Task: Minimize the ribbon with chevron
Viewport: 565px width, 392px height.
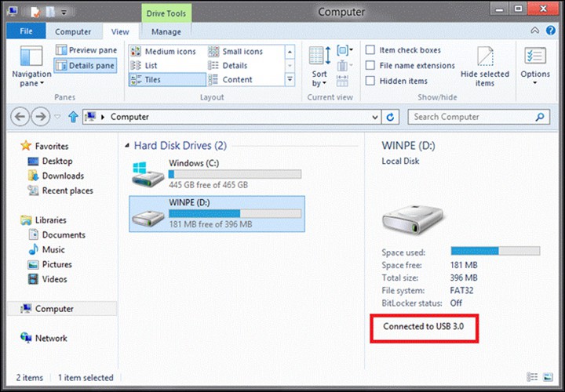Action: pos(534,31)
